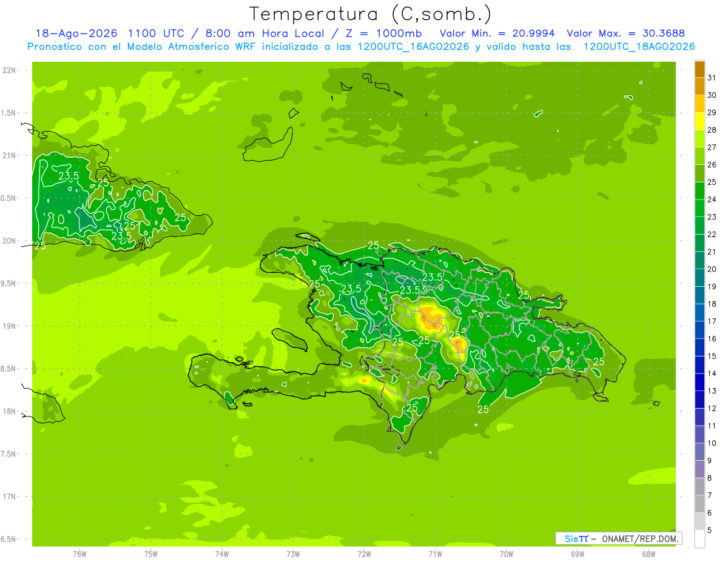Click the 76W longitude axis label

[79, 554]
